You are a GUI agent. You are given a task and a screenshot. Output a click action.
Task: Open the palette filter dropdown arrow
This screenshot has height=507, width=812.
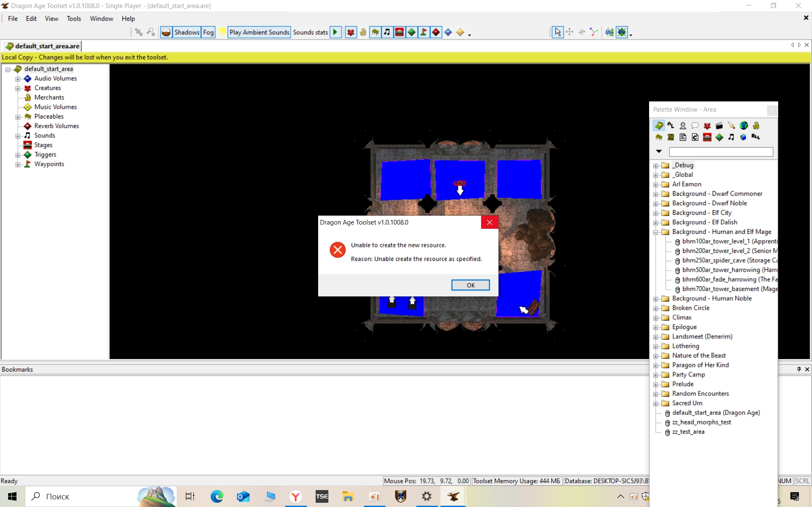click(x=659, y=151)
